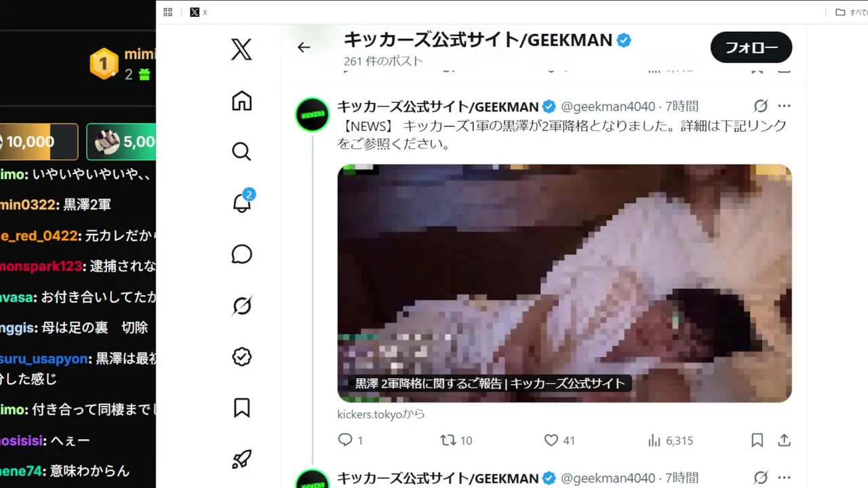Open the Grok icon in the sidebar
This screenshot has width=868, height=488.
(x=241, y=306)
